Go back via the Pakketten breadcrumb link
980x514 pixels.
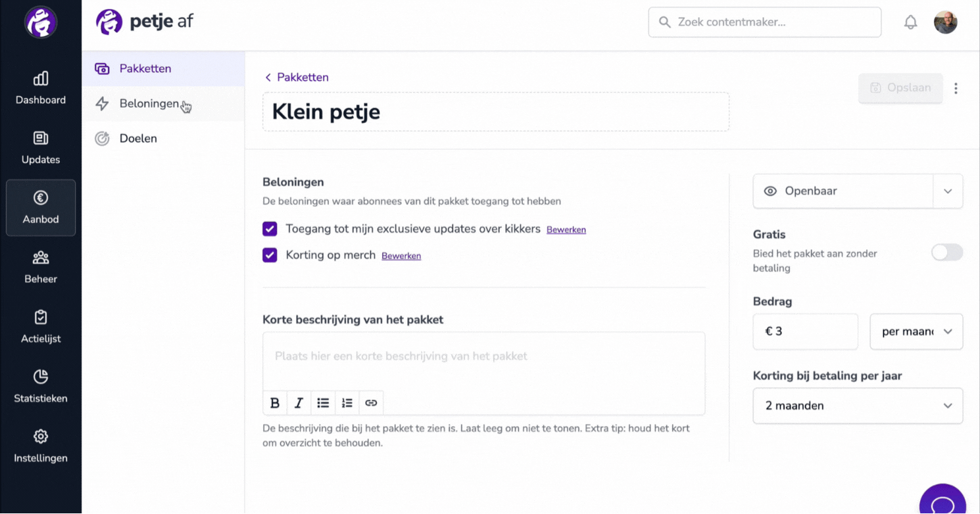click(296, 78)
